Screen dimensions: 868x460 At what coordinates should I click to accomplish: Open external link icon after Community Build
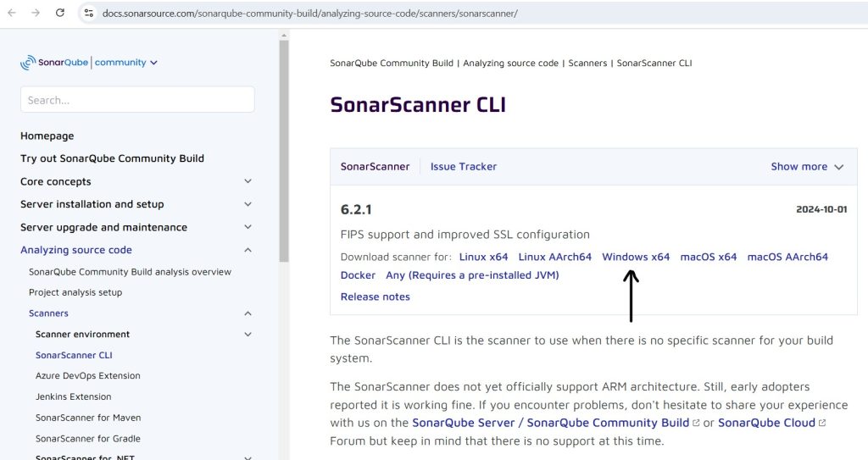[x=696, y=423]
